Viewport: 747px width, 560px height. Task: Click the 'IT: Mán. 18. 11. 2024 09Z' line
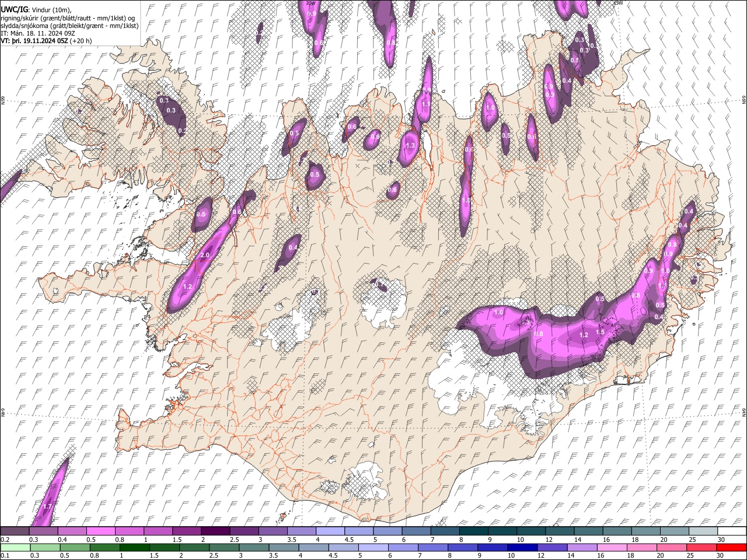[37, 33]
